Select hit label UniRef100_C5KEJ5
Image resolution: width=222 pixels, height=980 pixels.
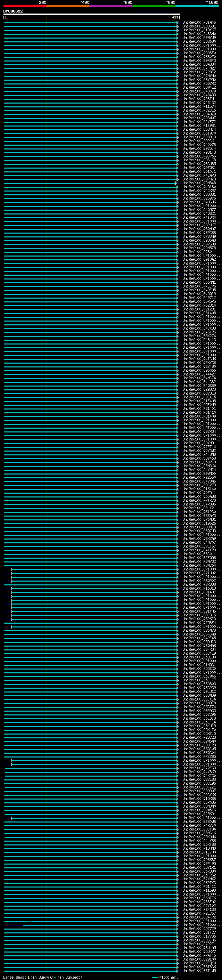pyautogui.click(x=199, y=734)
